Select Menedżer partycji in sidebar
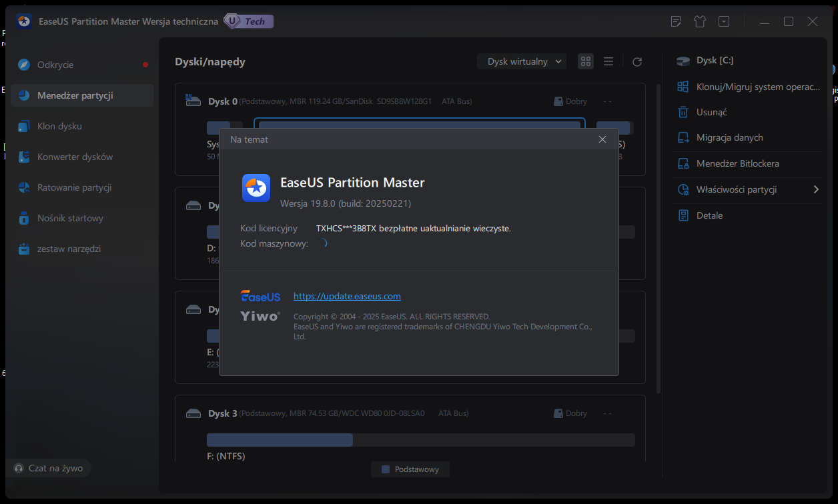The height and width of the screenshot is (504, 838). pos(81,95)
